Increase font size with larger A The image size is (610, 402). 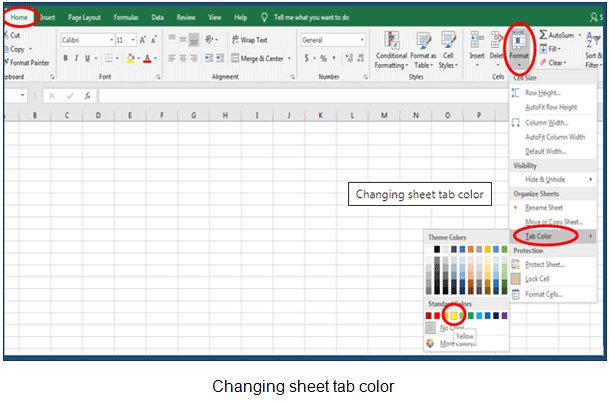click(143, 40)
